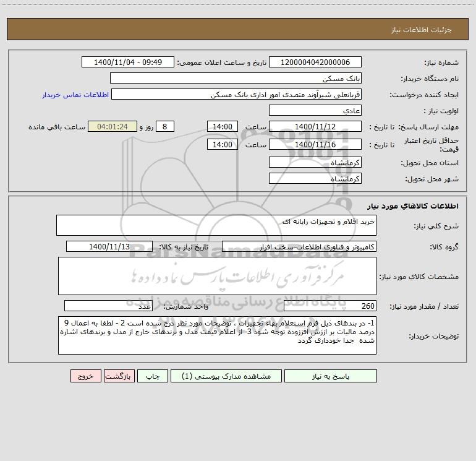Open مشاهده مدارک پیوستی (1) attachments
Image resolution: width=476 pixels, height=461 pixels.
tap(226, 376)
